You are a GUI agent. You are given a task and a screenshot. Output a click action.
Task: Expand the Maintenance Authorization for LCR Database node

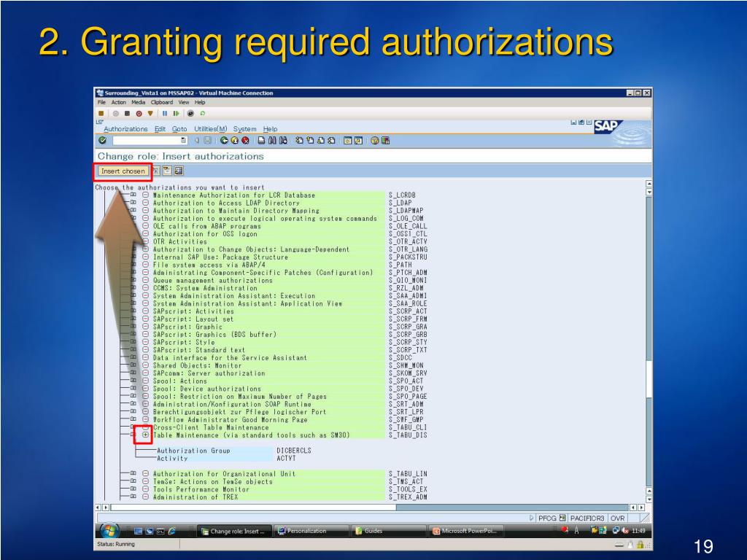[x=133, y=195]
